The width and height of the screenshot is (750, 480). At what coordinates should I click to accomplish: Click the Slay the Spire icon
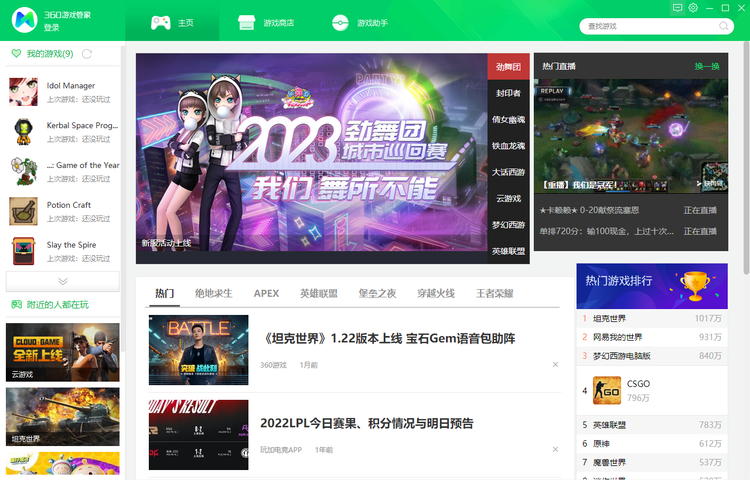pos(23,251)
